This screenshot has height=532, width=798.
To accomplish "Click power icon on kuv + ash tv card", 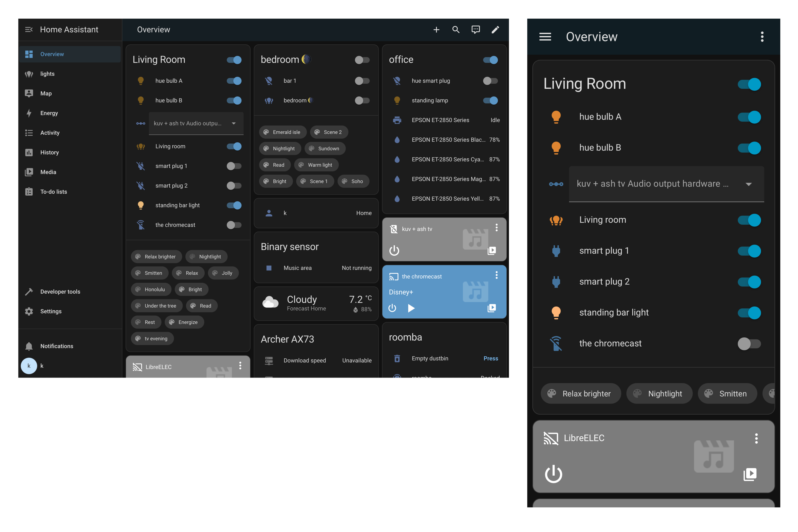I will (x=394, y=251).
